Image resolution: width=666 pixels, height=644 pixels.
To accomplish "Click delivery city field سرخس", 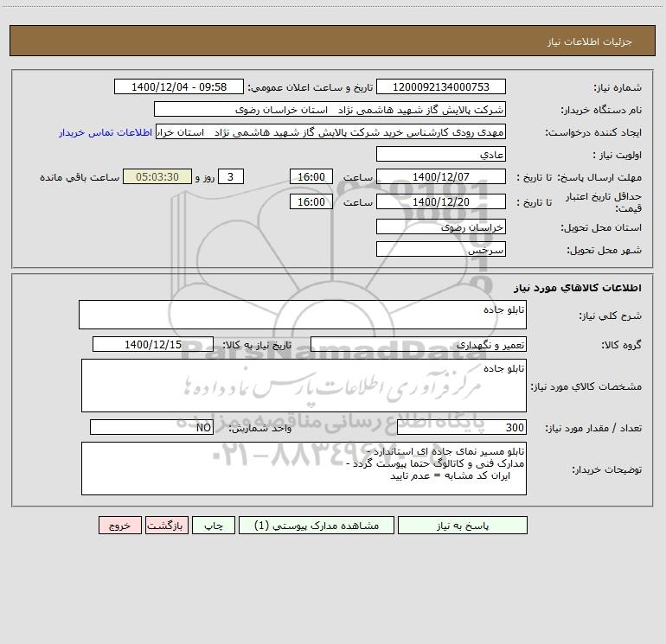I will point(441,249).
